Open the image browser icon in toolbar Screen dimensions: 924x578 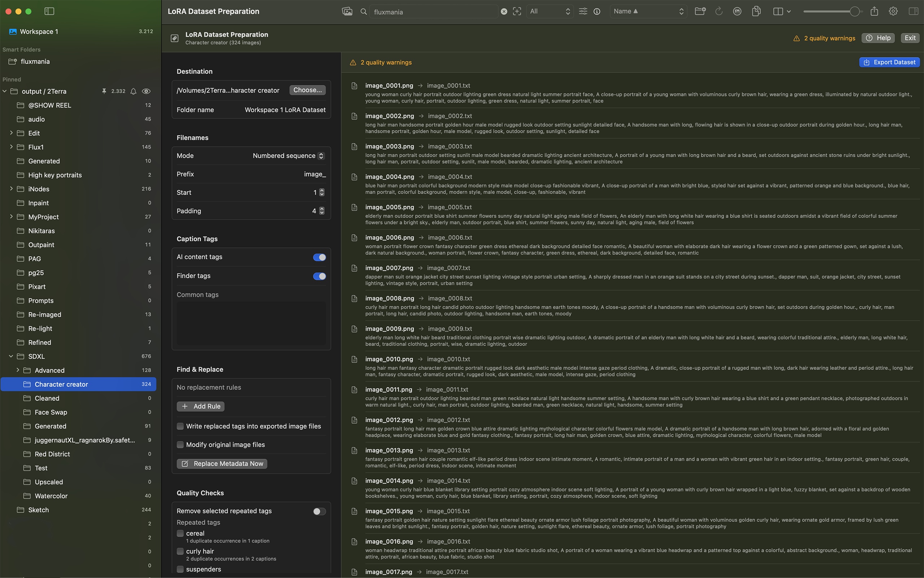pos(347,12)
